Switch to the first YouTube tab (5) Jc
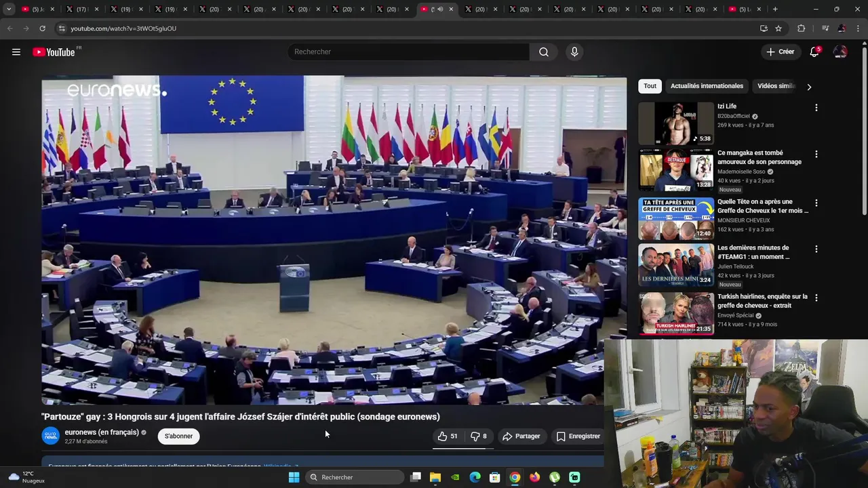 tap(38, 9)
